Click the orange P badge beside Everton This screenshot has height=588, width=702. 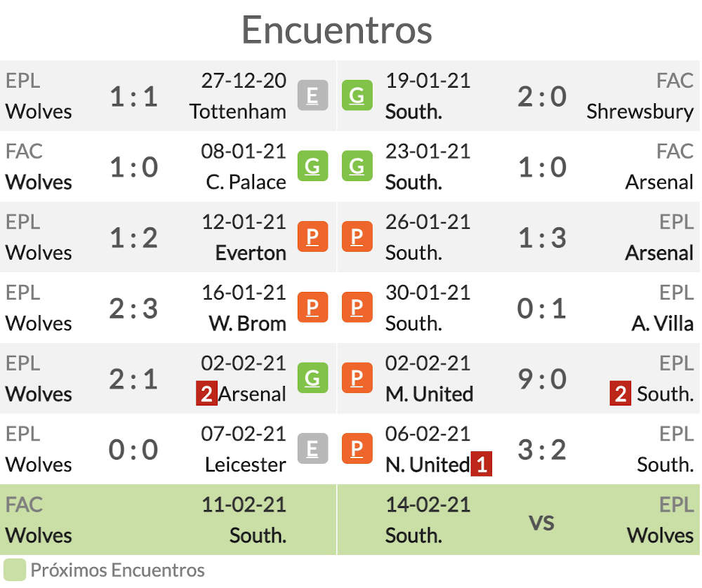pos(312,236)
